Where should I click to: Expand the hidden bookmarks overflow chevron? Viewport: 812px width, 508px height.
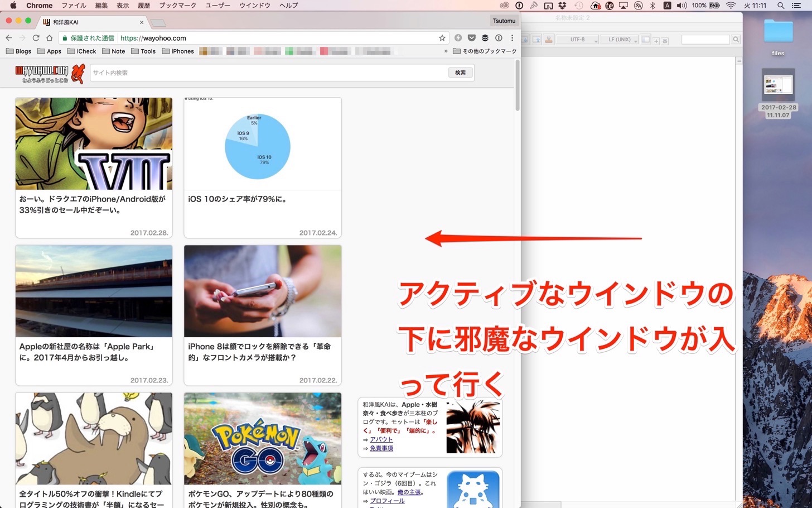[x=446, y=51]
